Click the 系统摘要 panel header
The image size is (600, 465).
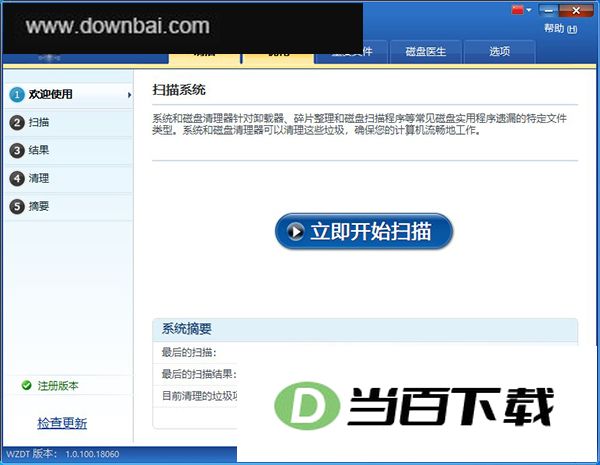click(365, 329)
